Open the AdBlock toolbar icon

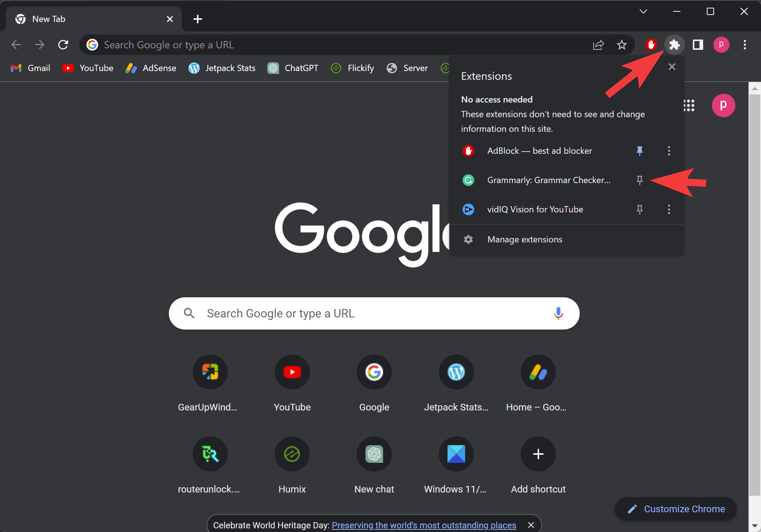[651, 45]
